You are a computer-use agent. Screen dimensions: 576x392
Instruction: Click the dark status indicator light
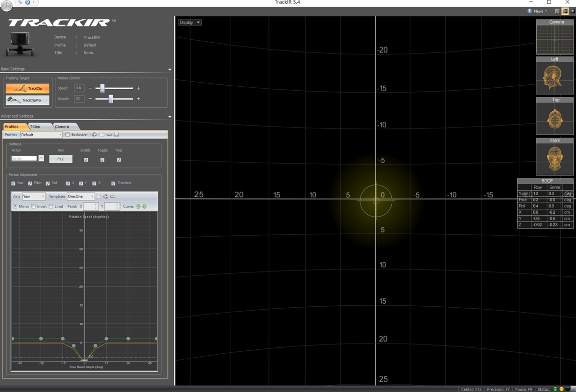568,389
